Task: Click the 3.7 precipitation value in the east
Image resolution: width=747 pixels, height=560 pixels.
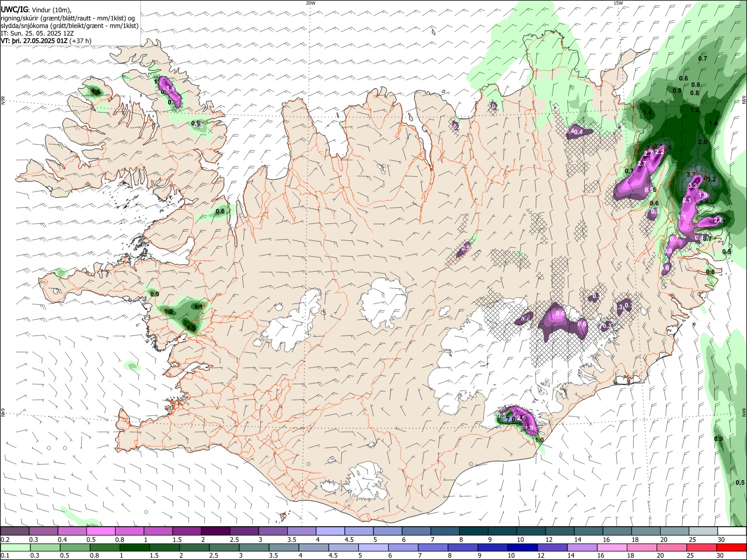Action: tap(691, 174)
